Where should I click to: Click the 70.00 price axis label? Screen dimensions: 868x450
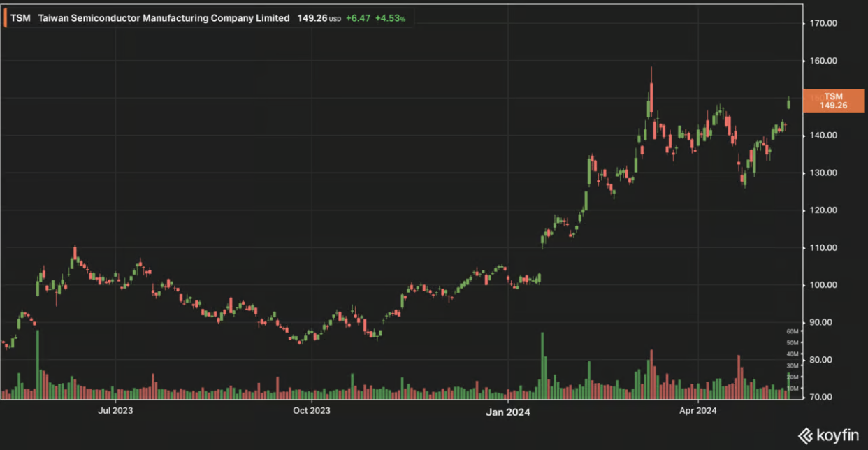pos(825,397)
